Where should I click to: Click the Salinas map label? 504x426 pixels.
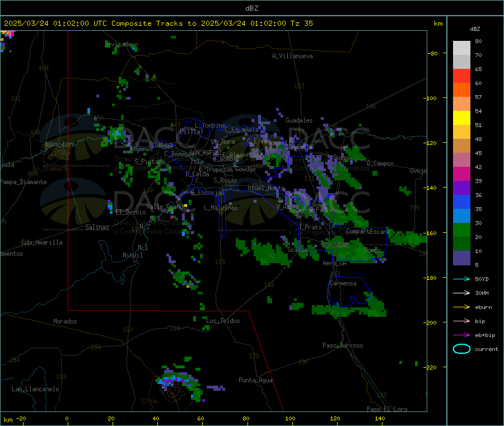(x=97, y=227)
